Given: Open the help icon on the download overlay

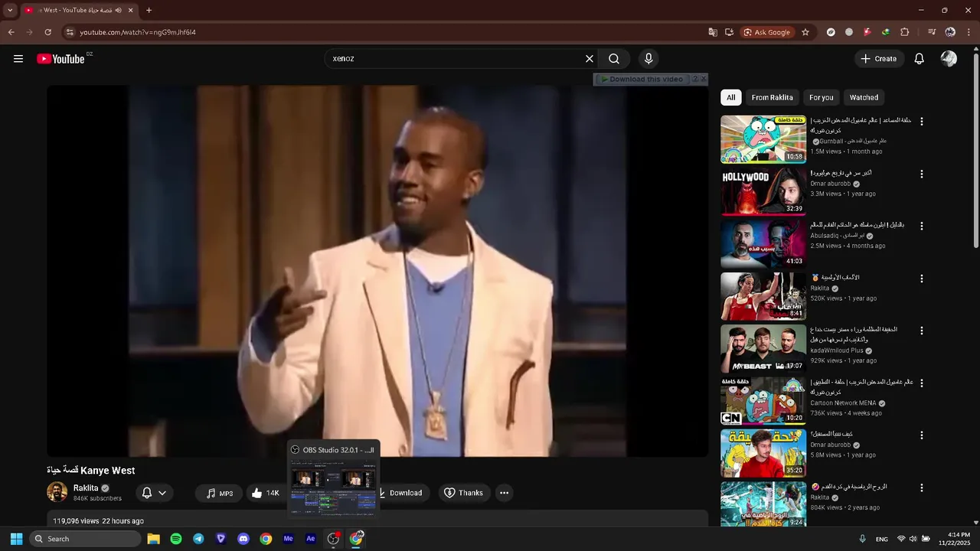Looking at the screenshot, I should click(695, 79).
